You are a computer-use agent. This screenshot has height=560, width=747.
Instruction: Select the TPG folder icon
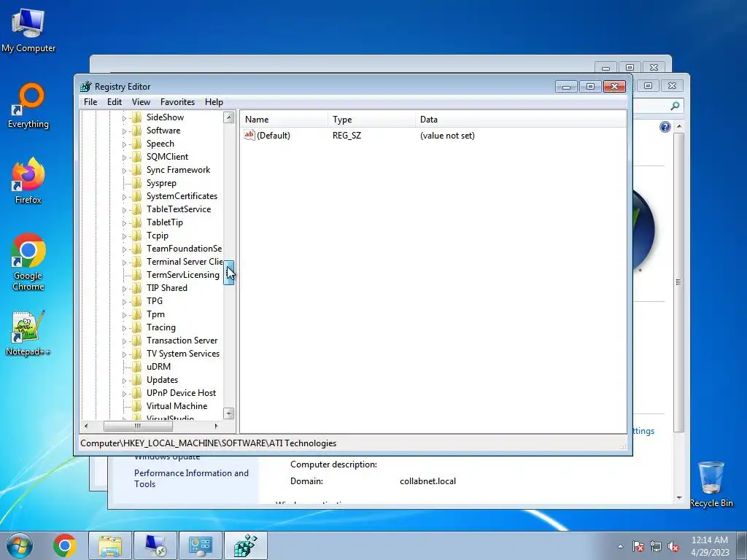coord(136,301)
